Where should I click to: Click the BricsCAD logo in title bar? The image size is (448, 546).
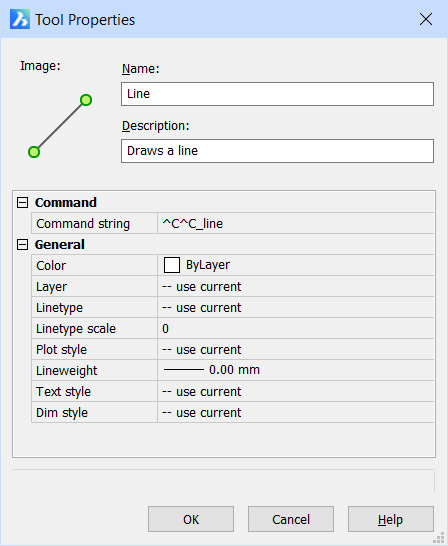pyautogui.click(x=20, y=19)
